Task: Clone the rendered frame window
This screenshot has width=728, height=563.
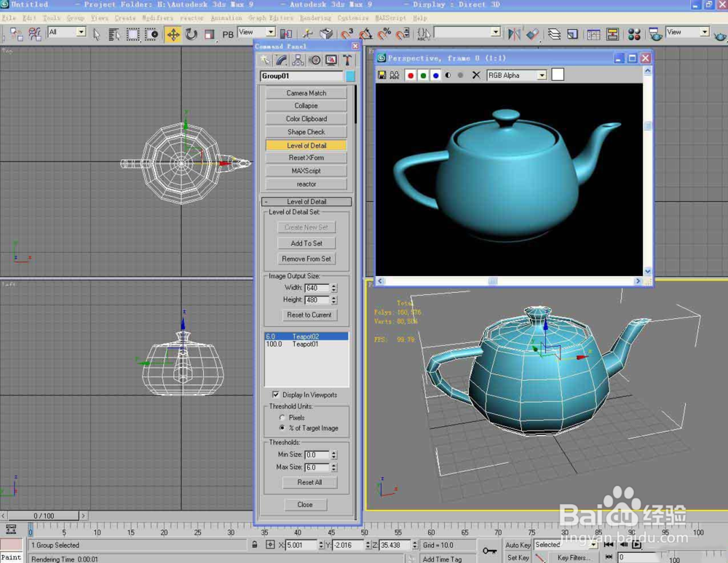Action: [x=394, y=75]
